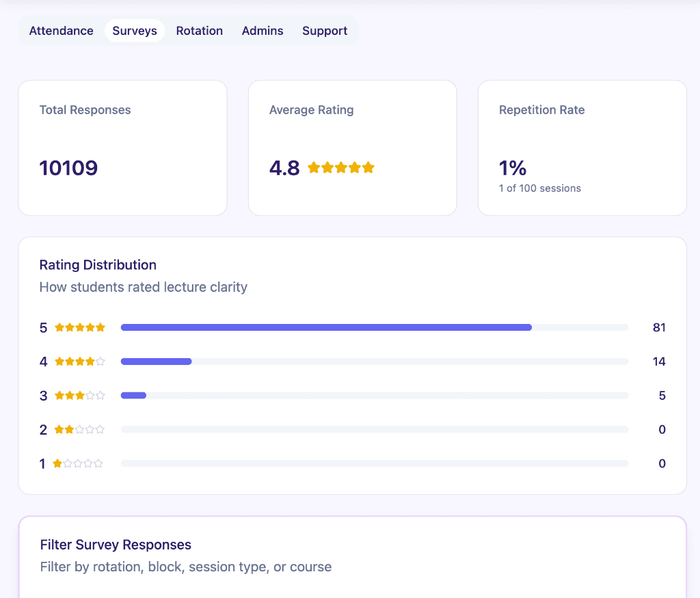Go to the Admins tab

(262, 31)
